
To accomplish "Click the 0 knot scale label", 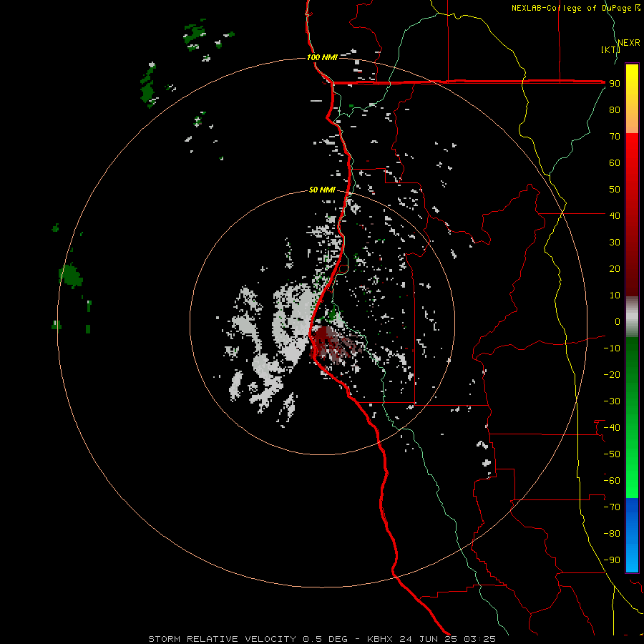I will [618, 321].
